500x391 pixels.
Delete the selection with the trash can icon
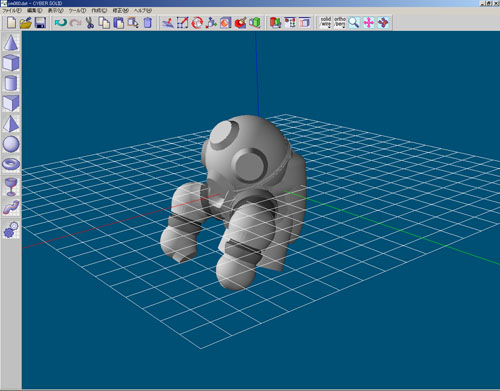tap(147, 23)
